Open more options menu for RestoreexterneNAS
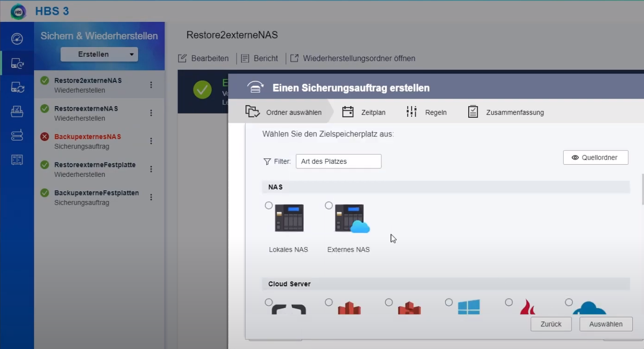This screenshot has width=644, height=349. [x=151, y=113]
